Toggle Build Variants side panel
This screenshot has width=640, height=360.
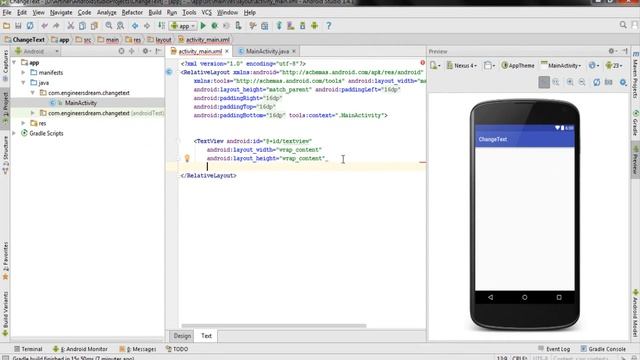(x=5, y=313)
